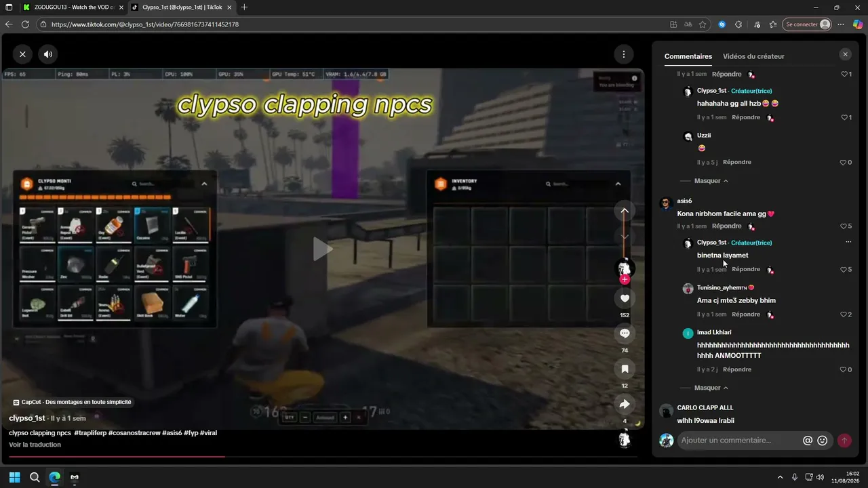Click 'Voir la traduction' link

(35, 445)
